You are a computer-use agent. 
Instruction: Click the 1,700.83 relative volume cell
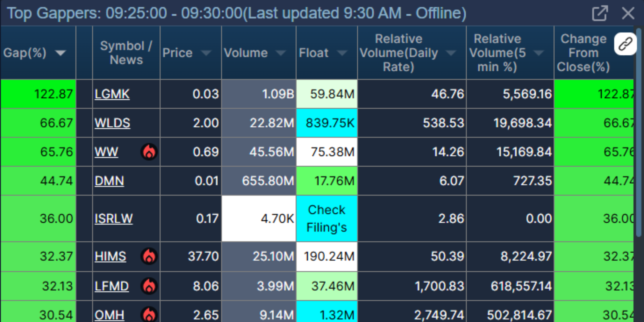click(x=412, y=286)
